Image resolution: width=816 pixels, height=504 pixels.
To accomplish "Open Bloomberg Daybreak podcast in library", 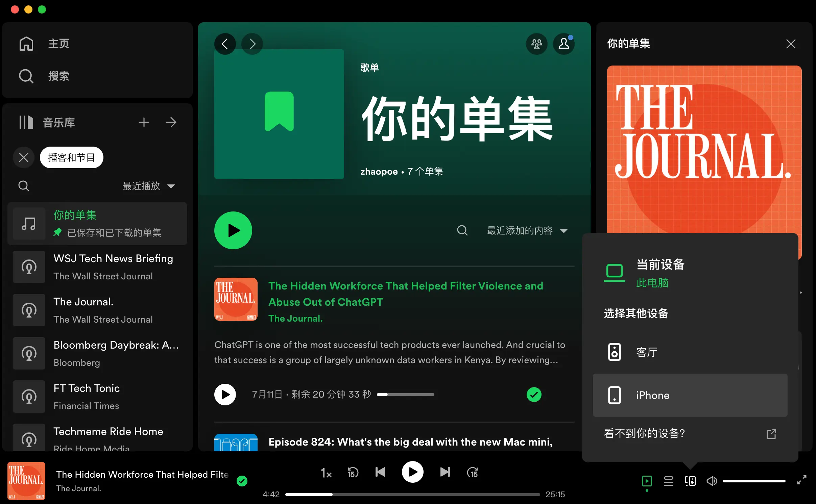I will (97, 353).
